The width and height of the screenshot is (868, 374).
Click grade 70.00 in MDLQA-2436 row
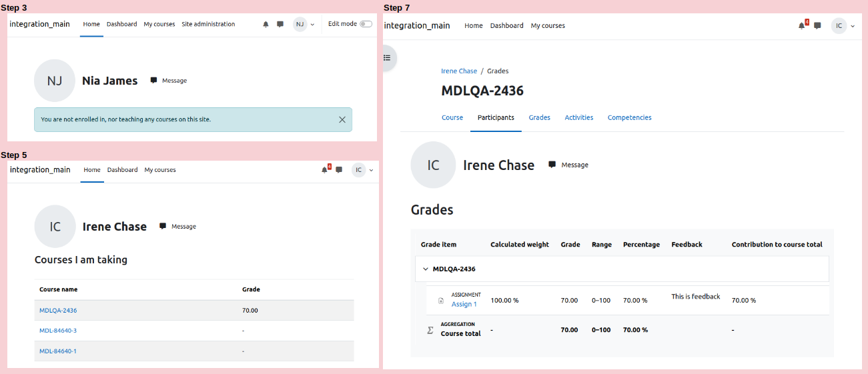point(250,311)
